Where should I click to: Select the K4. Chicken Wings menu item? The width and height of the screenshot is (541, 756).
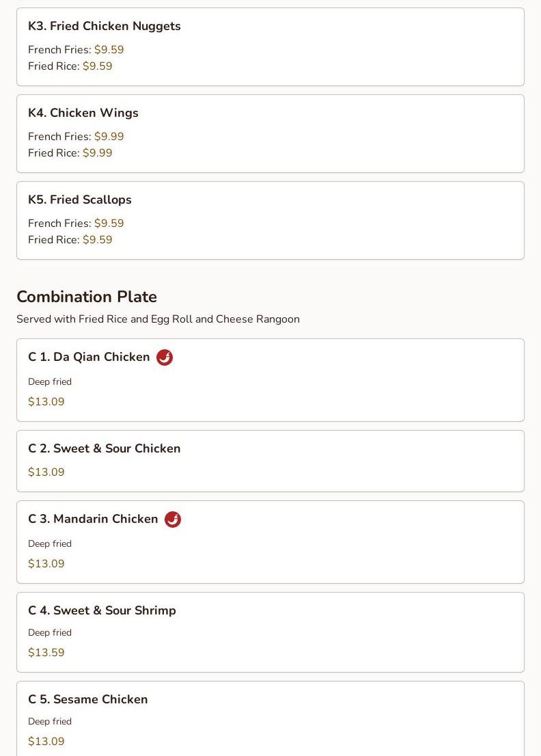pos(83,113)
